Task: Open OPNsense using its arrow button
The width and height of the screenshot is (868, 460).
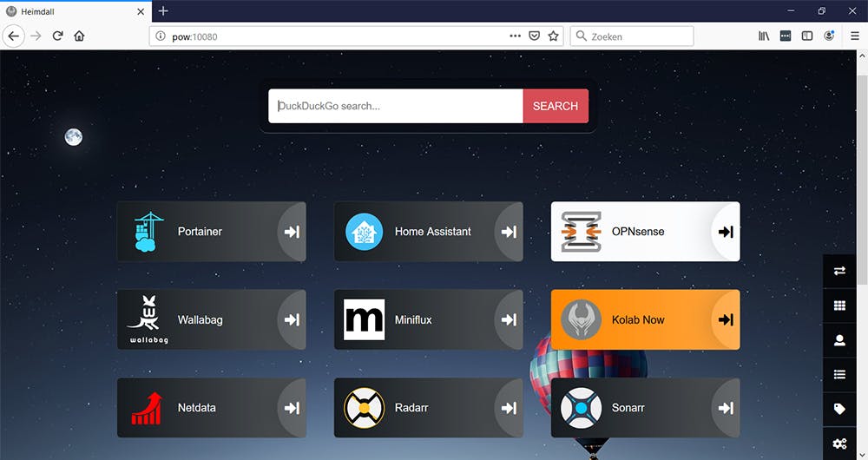Action: pyautogui.click(x=726, y=232)
